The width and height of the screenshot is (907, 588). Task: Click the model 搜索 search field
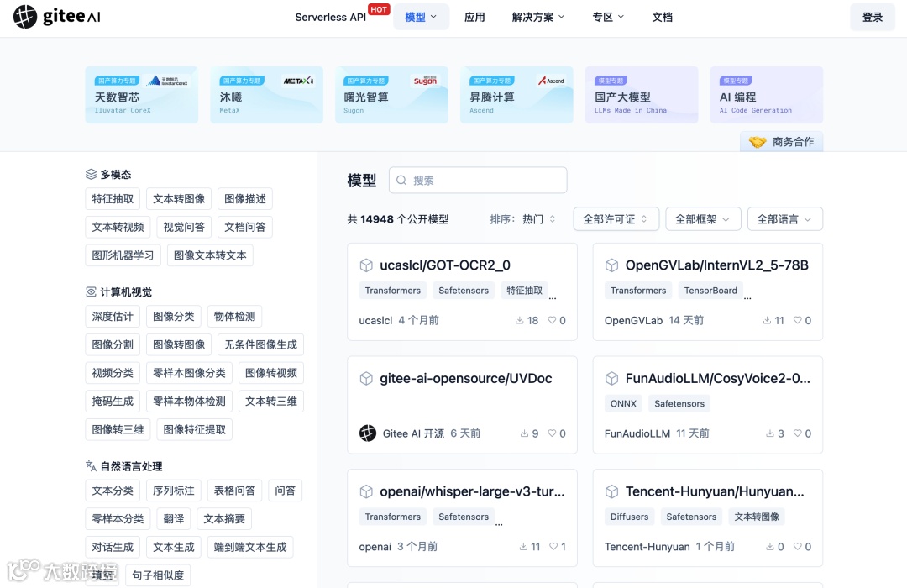[478, 181]
